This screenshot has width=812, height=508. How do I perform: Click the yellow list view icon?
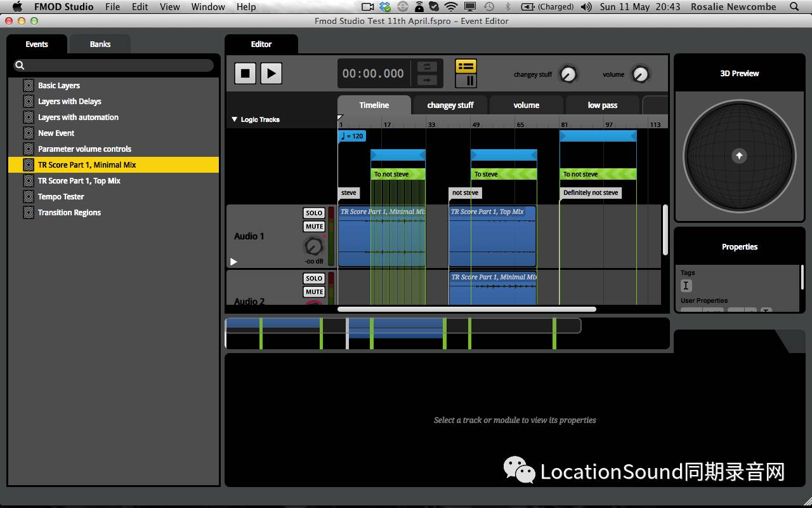coord(466,66)
